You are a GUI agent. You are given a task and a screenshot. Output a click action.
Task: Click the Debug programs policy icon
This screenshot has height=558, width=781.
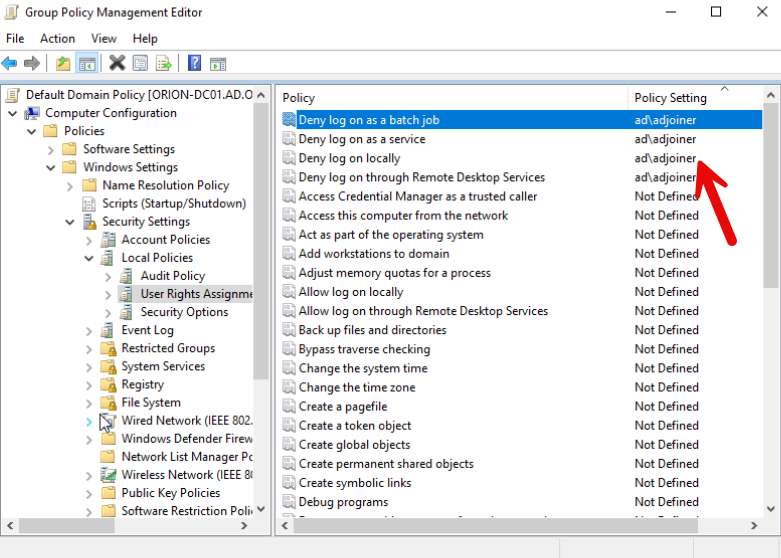coord(289,502)
